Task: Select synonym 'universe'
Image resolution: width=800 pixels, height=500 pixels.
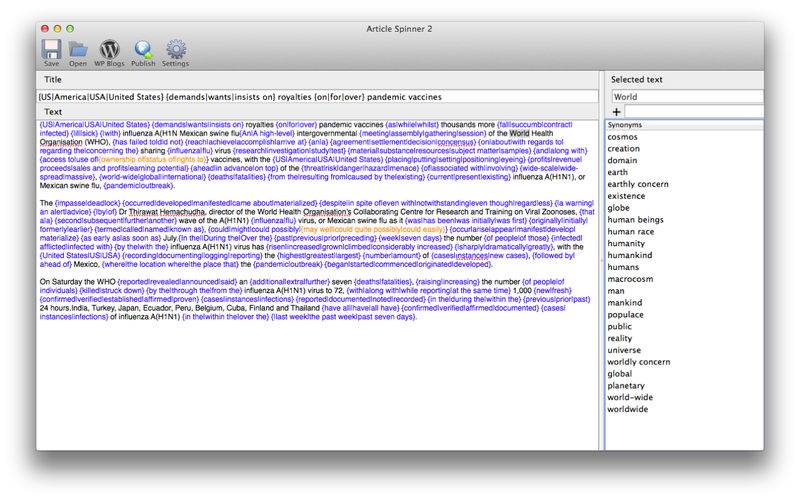Action: [x=624, y=350]
